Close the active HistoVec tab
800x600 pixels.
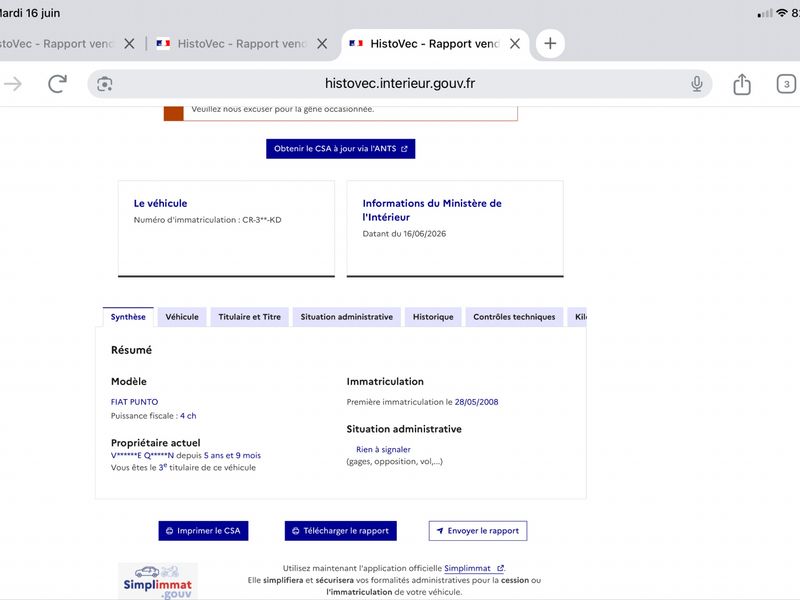tap(515, 44)
